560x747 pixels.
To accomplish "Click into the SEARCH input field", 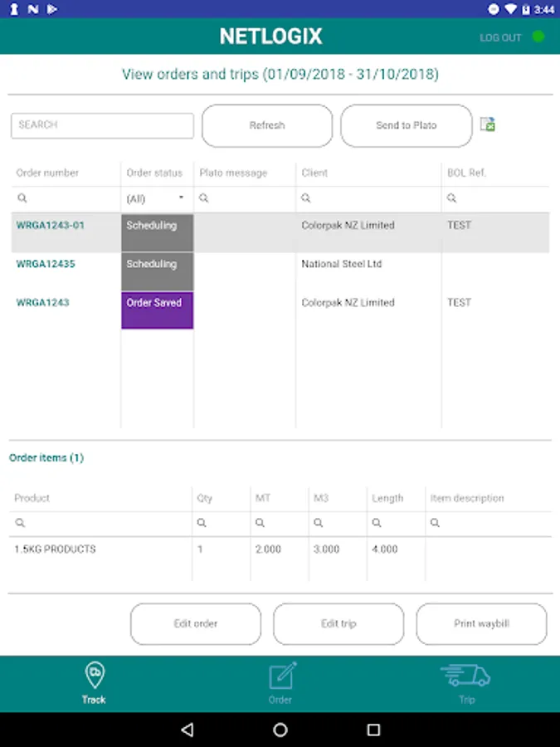I will point(102,125).
